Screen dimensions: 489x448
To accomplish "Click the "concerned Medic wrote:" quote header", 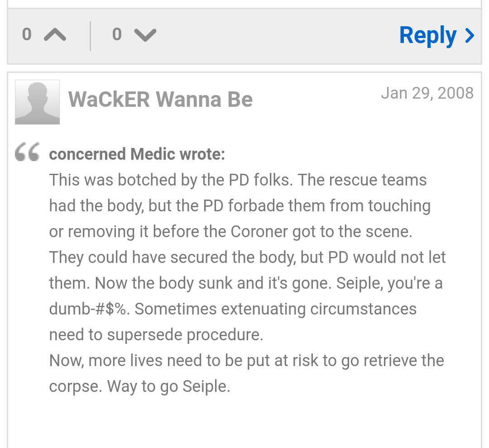I will coord(137,154).
